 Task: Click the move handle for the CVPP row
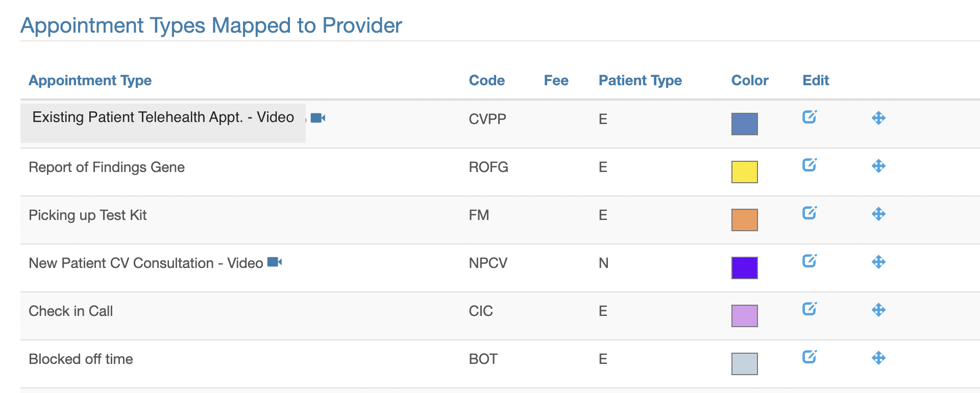click(x=878, y=118)
